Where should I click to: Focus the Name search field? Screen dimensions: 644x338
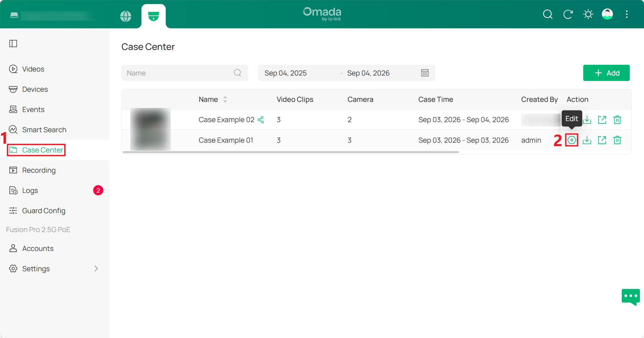point(185,73)
